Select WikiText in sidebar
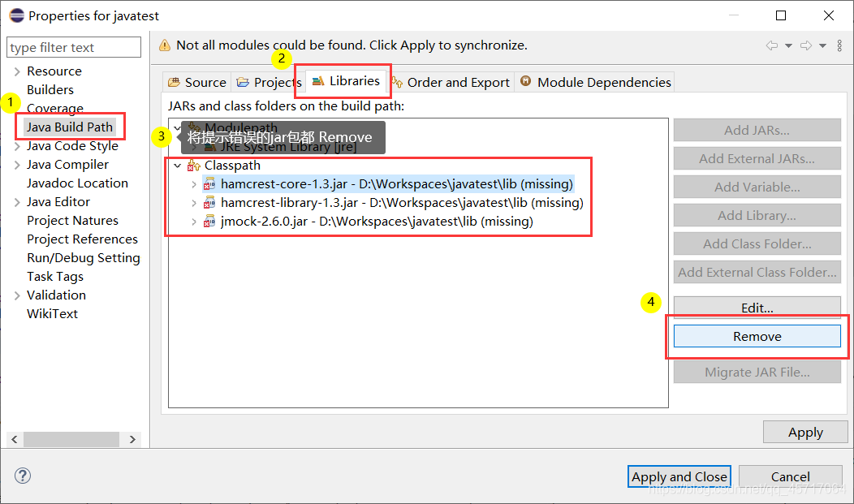854x504 pixels. tap(52, 314)
